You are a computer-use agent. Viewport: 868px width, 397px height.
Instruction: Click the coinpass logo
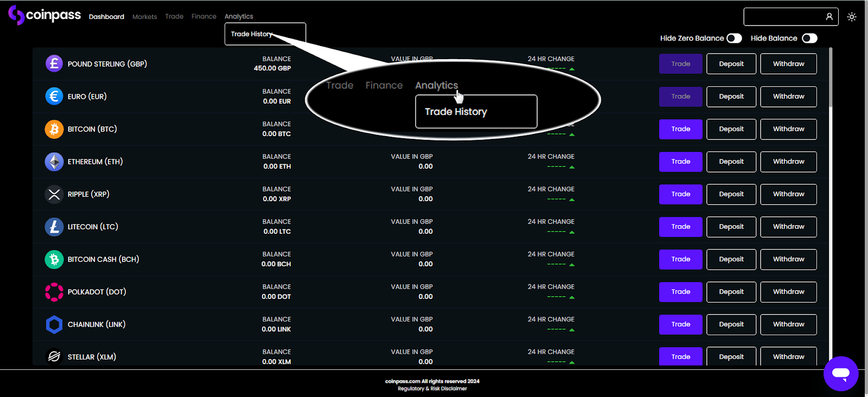[44, 15]
